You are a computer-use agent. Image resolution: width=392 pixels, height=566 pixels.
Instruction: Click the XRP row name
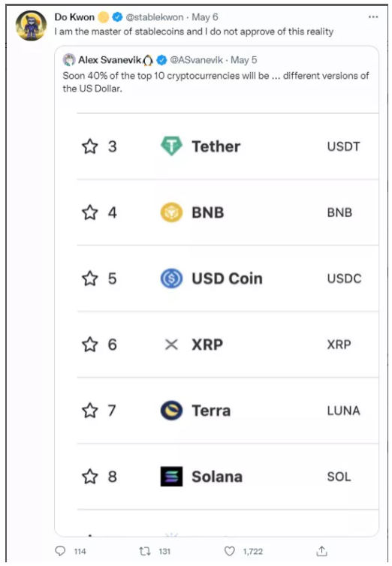coord(207,345)
